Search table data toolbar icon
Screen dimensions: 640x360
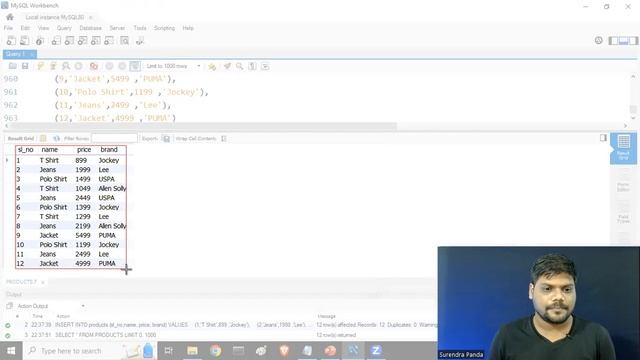coord(124,41)
